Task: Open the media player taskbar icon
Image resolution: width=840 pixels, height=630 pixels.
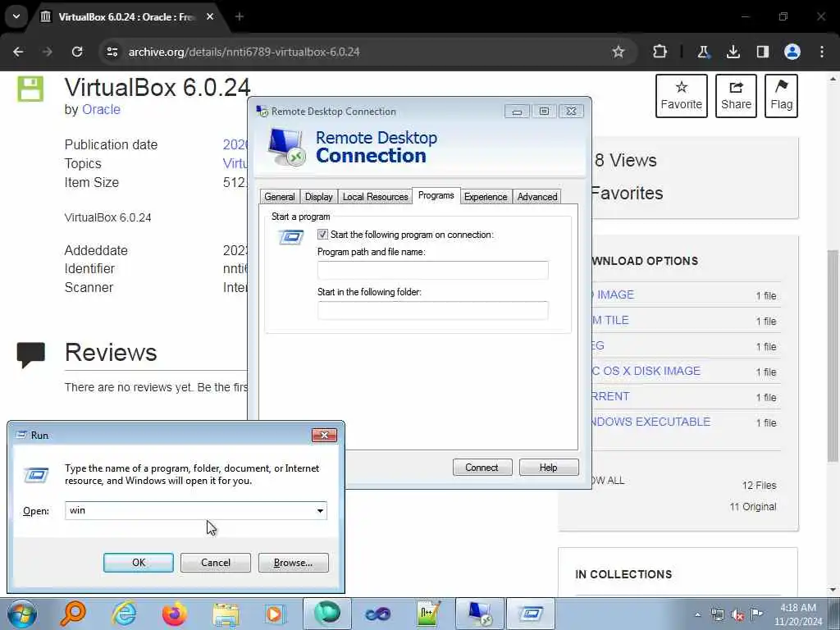Action: [276, 614]
